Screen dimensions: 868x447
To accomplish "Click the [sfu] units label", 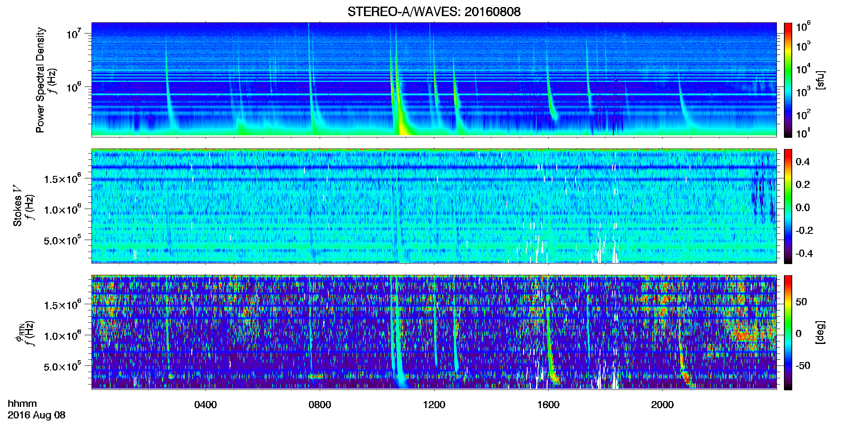I will click(820, 80).
